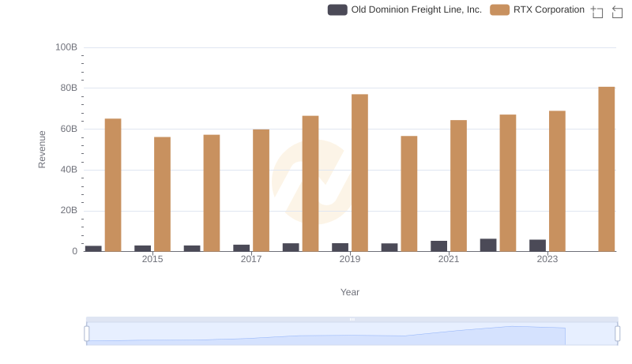Viewport: 632px width, 364px height.
Task: Click the RTX bar for 2023
Action: 557,181
